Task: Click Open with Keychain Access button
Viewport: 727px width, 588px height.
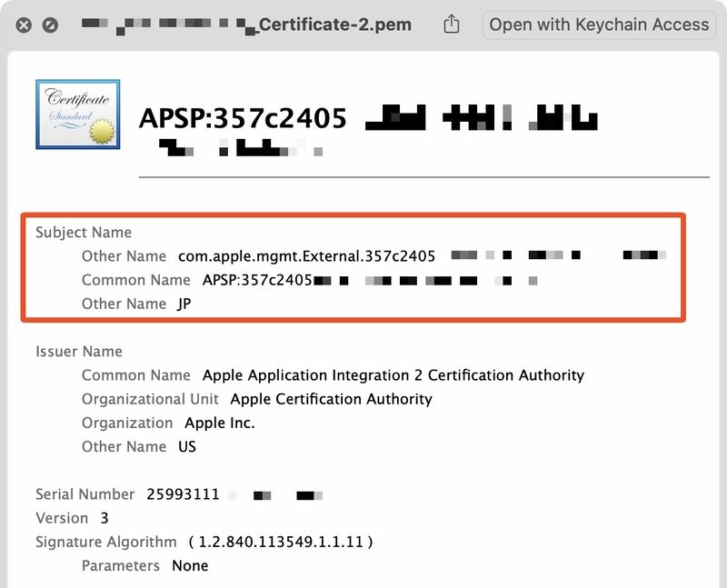Action: click(598, 25)
